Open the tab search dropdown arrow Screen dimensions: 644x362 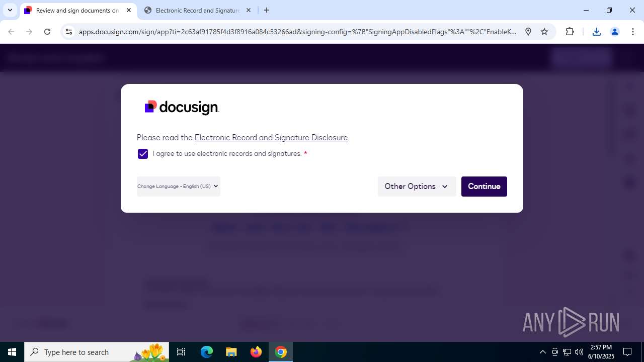(x=10, y=10)
